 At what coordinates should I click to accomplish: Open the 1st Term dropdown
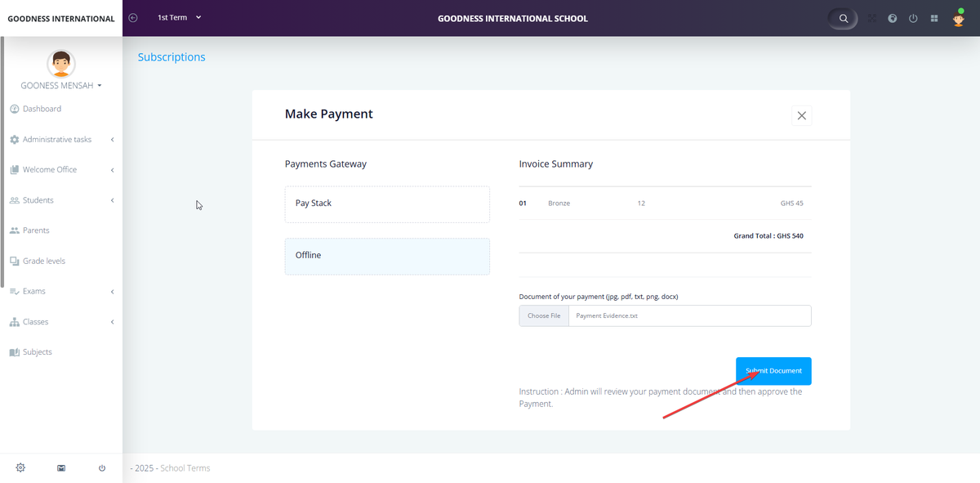coord(179,18)
